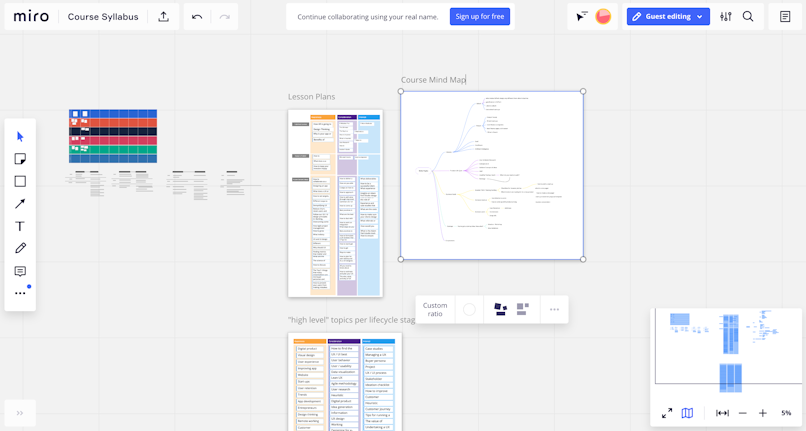Image resolution: width=806 pixels, height=431 pixels.
Task: Select the arrow connection line tool
Action: click(x=20, y=204)
